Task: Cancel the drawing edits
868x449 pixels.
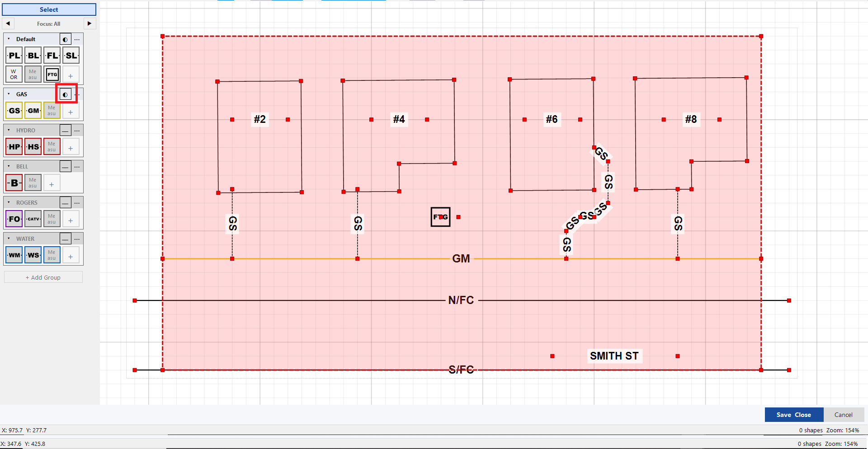Action: (x=844, y=415)
